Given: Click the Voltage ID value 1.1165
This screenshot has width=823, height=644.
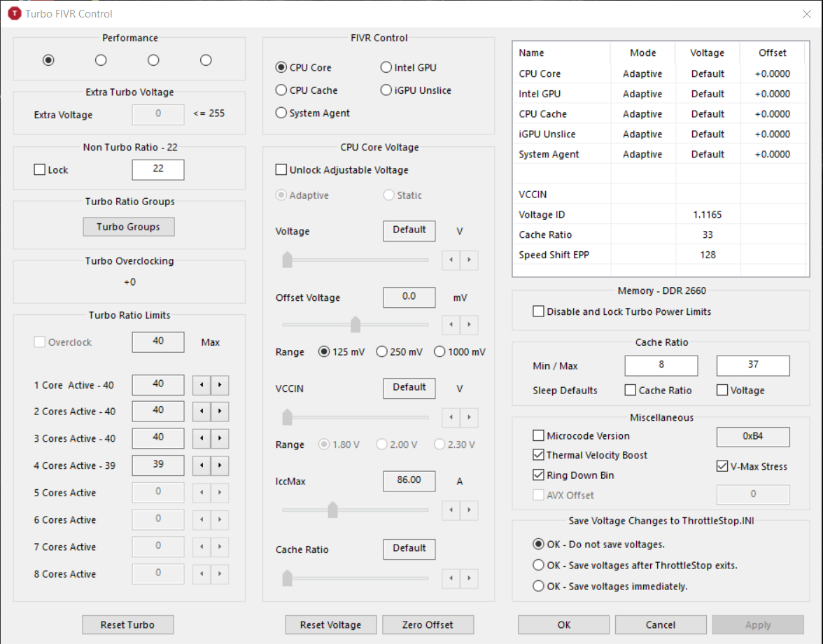Looking at the screenshot, I should (707, 215).
